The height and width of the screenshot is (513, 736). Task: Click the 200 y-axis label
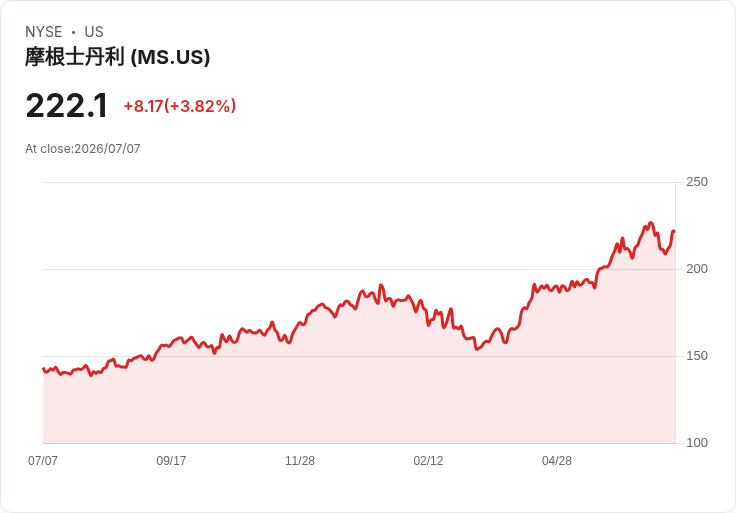point(697,269)
